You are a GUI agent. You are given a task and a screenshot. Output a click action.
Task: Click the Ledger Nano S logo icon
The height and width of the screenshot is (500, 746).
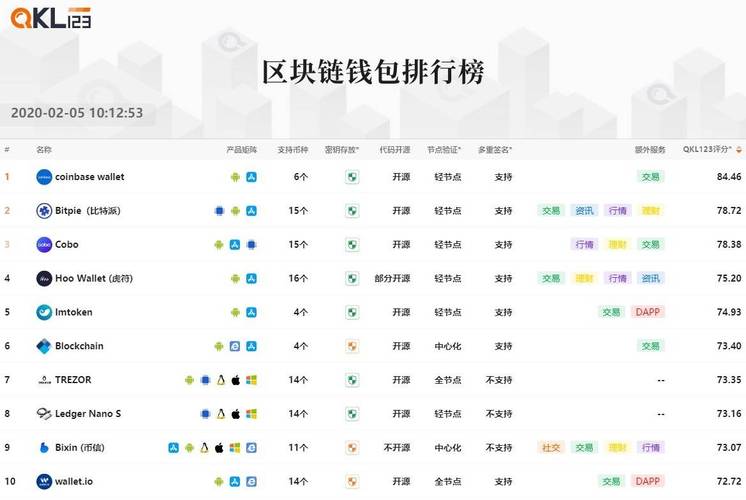pyautogui.click(x=44, y=413)
